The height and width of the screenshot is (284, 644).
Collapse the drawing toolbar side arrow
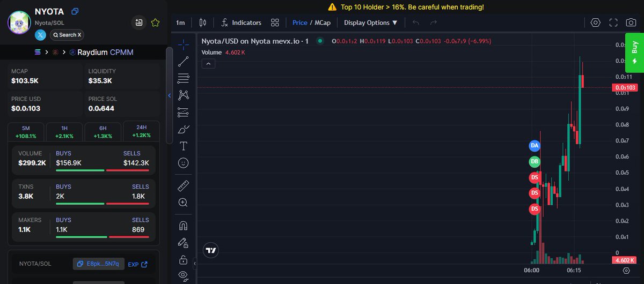pos(195,263)
